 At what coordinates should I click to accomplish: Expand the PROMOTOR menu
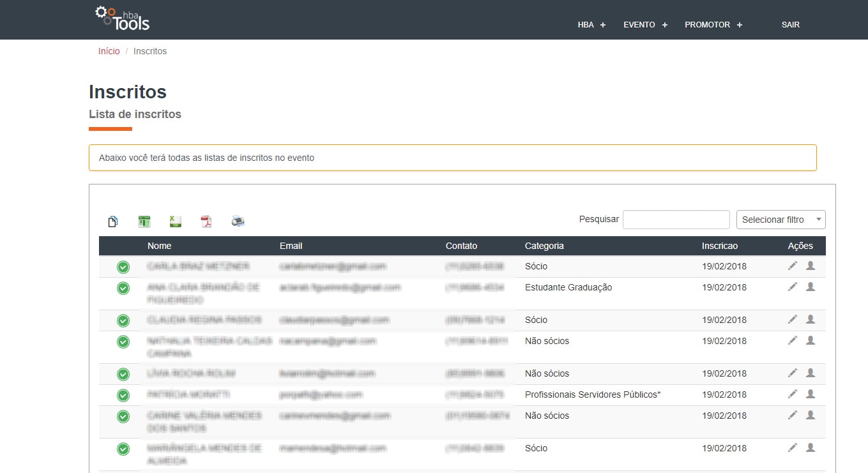click(713, 25)
